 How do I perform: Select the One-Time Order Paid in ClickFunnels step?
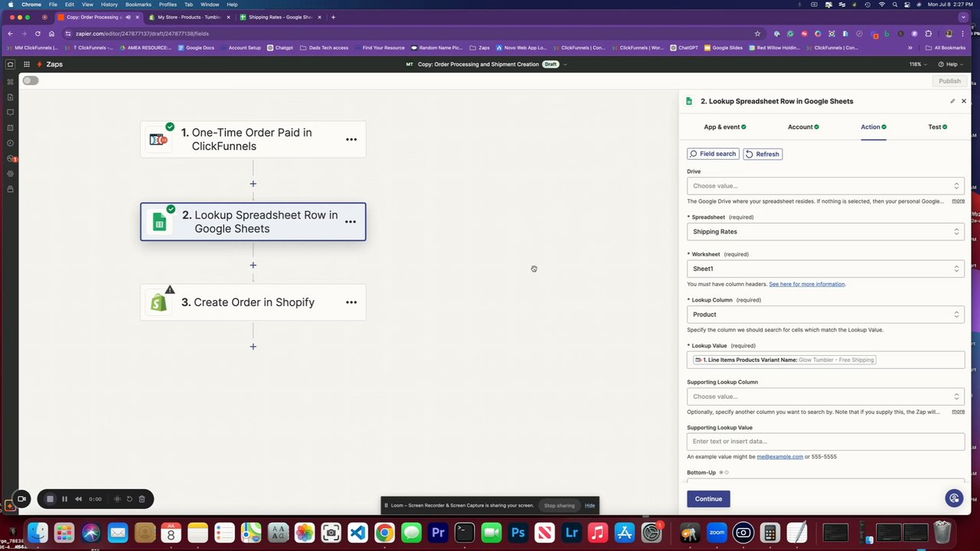click(253, 139)
